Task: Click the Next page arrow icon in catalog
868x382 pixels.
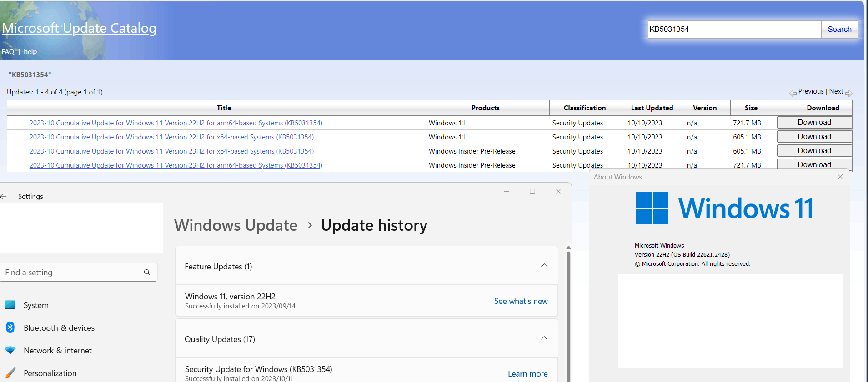Action: (x=848, y=93)
